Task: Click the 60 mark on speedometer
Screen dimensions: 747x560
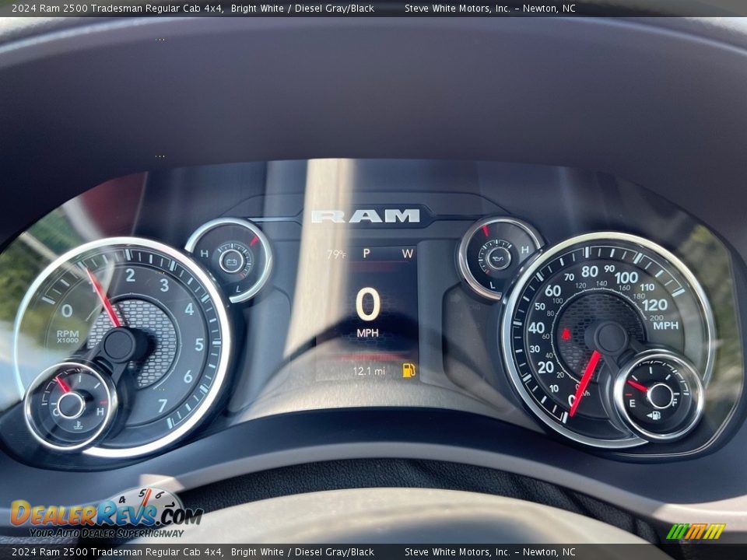Action: point(552,290)
